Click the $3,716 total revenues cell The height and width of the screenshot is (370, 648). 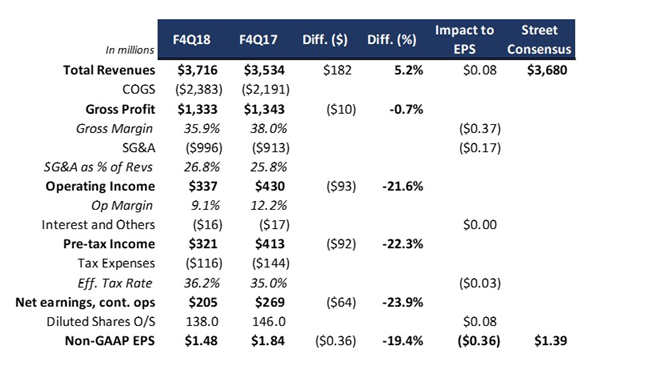tap(198, 70)
